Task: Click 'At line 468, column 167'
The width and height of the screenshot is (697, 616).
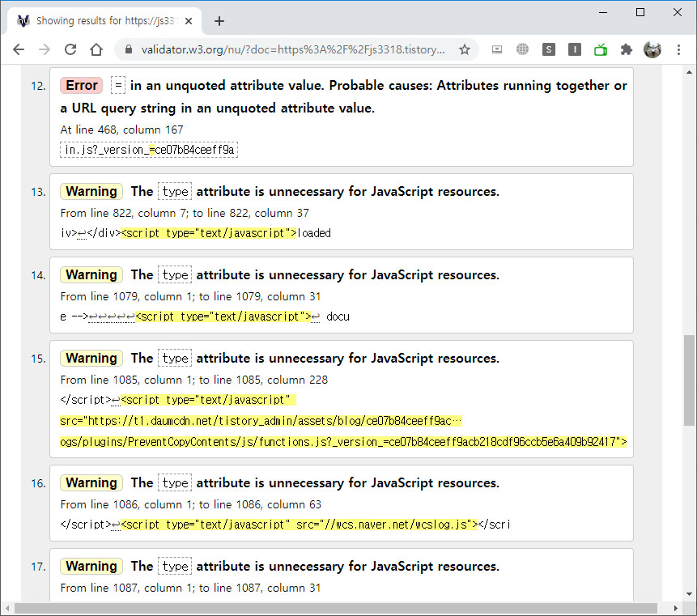Action: pyautogui.click(x=121, y=130)
